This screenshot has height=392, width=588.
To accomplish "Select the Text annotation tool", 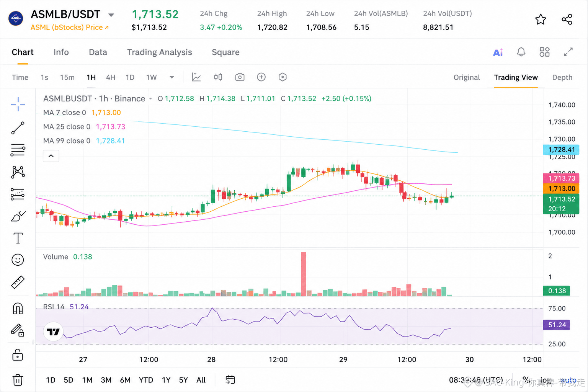I will (x=18, y=238).
